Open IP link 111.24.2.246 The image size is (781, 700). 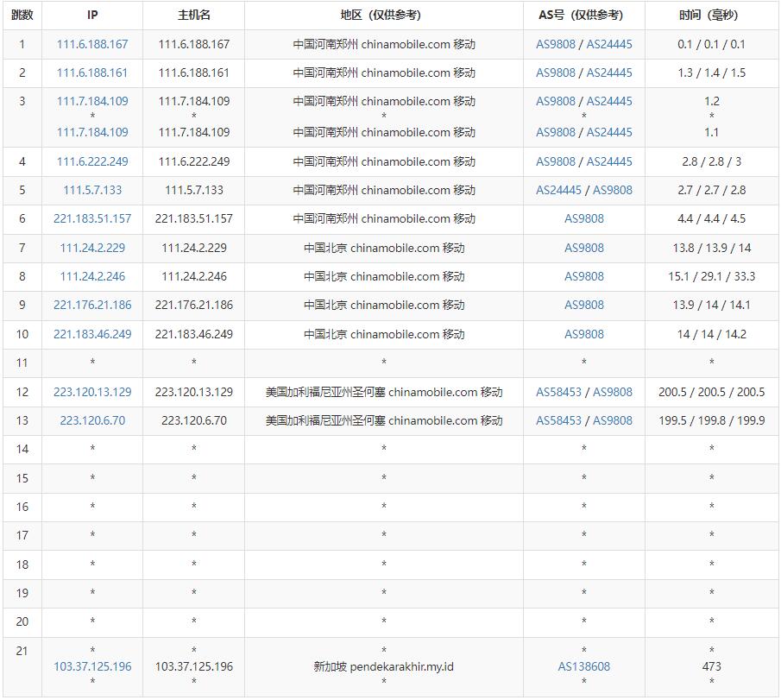[92, 276]
